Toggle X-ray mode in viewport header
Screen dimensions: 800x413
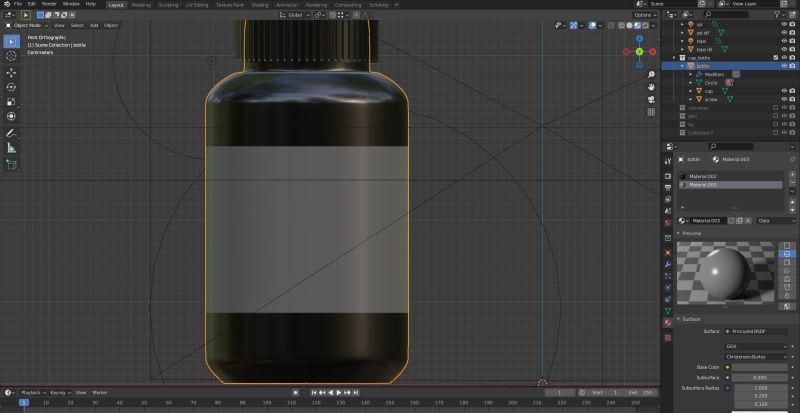click(x=611, y=26)
